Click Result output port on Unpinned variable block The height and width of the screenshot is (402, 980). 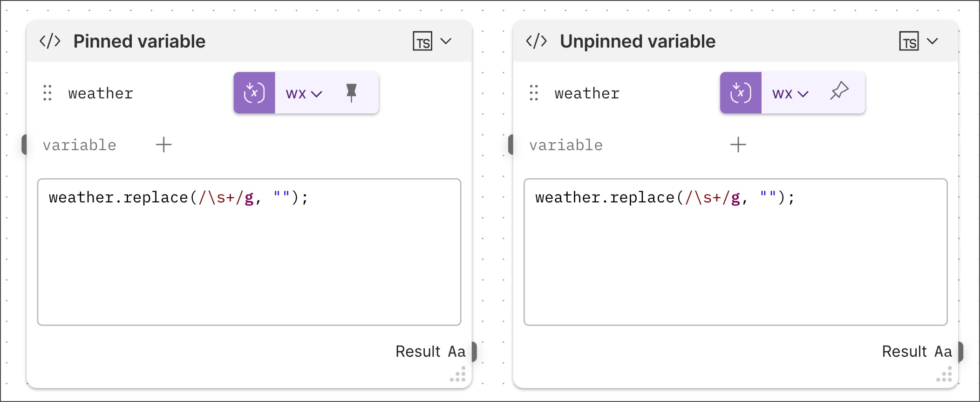tap(960, 352)
